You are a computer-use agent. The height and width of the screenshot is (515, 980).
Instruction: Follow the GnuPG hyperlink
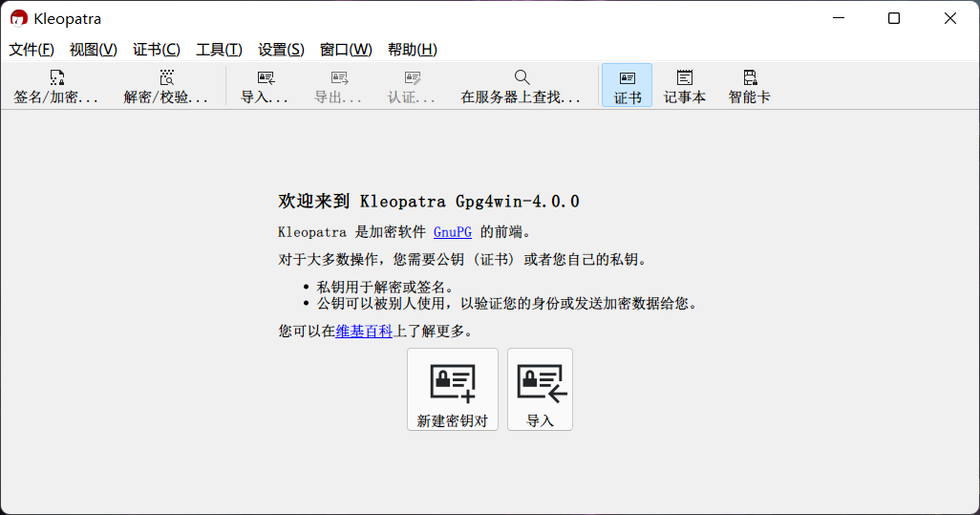(453, 231)
